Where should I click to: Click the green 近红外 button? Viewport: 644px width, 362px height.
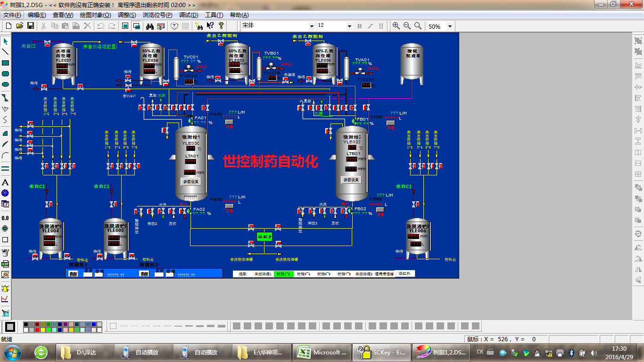pos(264,236)
